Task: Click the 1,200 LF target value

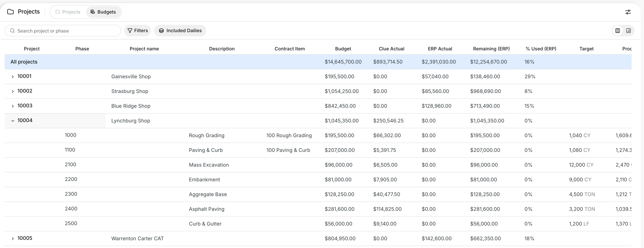Action: (579, 224)
